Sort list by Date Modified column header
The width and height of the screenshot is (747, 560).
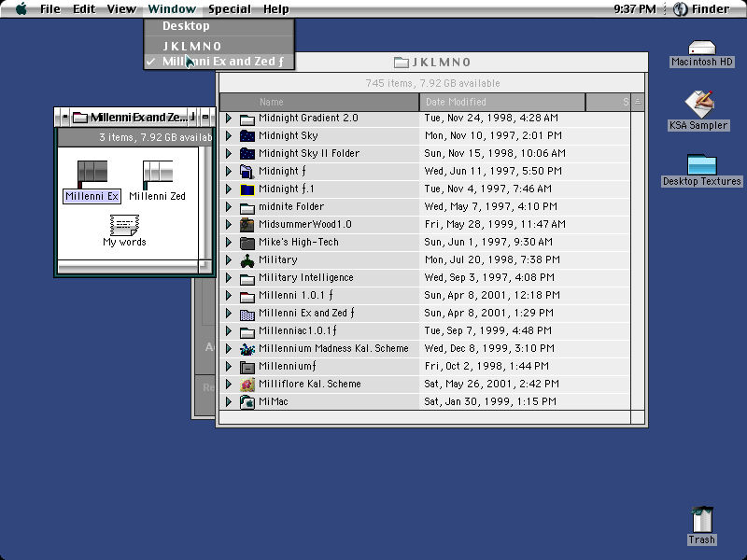coord(502,102)
